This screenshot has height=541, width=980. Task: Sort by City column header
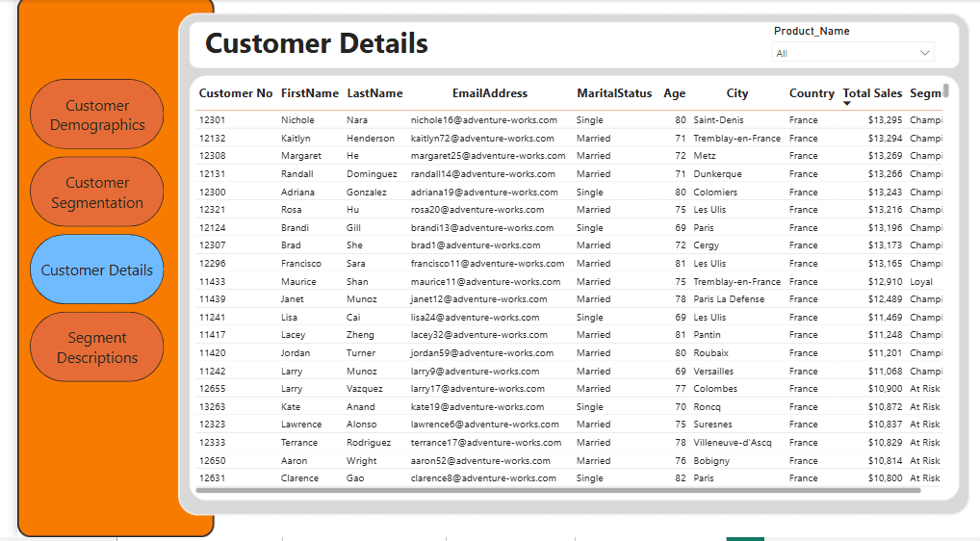coord(736,93)
